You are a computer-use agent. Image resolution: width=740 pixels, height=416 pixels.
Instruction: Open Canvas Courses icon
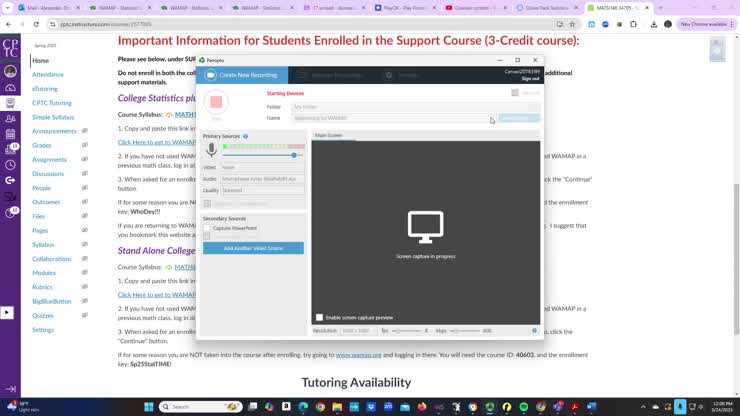tap(10, 103)
